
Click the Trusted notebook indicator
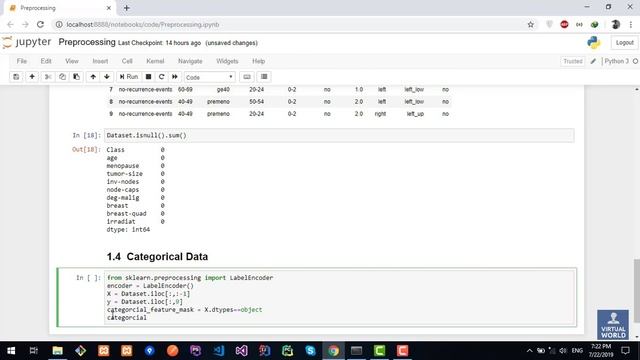click(573, 61)
